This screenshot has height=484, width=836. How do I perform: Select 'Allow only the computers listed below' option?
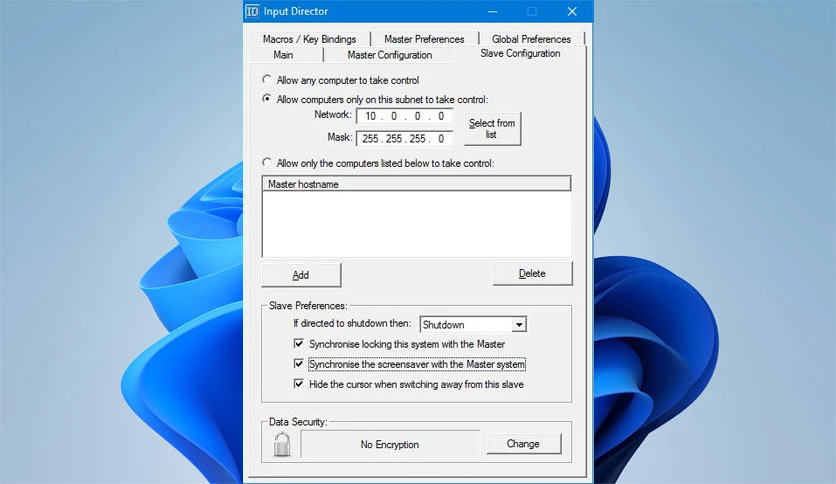267,162
